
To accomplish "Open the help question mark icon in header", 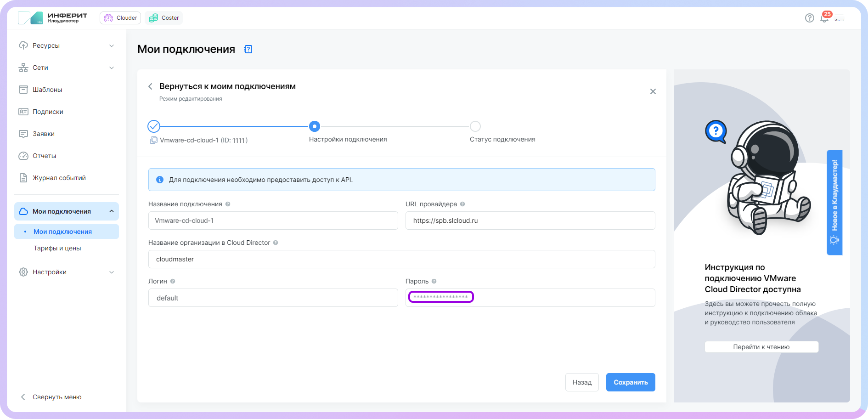I will point(810,18).
